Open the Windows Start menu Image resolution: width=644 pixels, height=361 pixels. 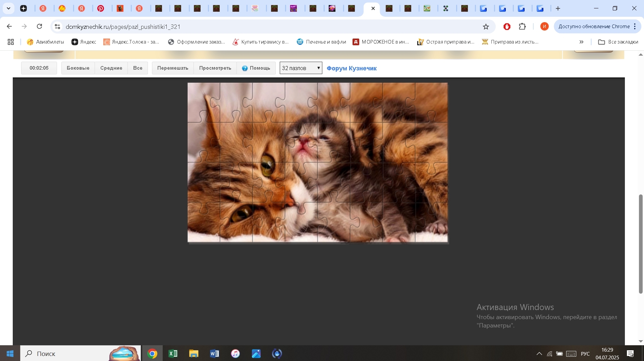point(10,354)
